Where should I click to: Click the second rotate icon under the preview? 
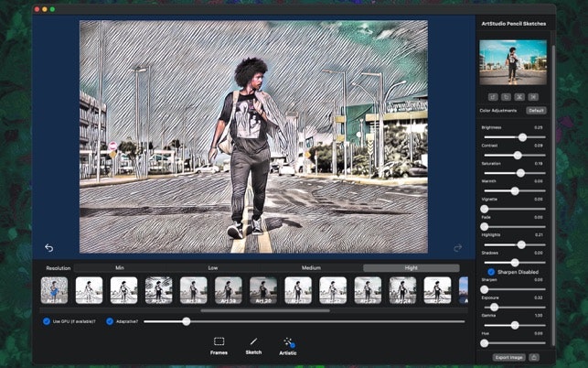coord(507,97)
